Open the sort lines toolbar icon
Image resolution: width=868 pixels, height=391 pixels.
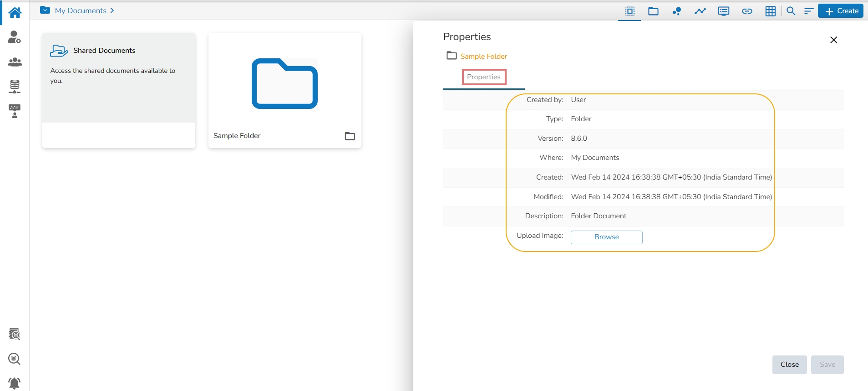pyautogui.click(x=809, y=11)
